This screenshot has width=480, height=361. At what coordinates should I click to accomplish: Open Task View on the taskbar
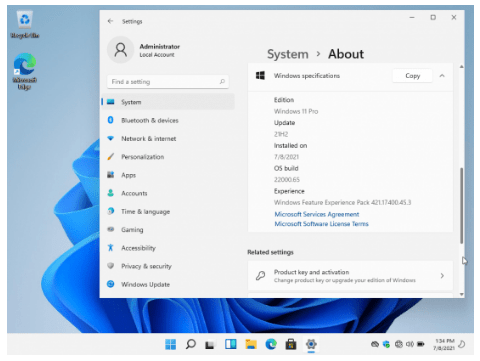click(210, 344)
